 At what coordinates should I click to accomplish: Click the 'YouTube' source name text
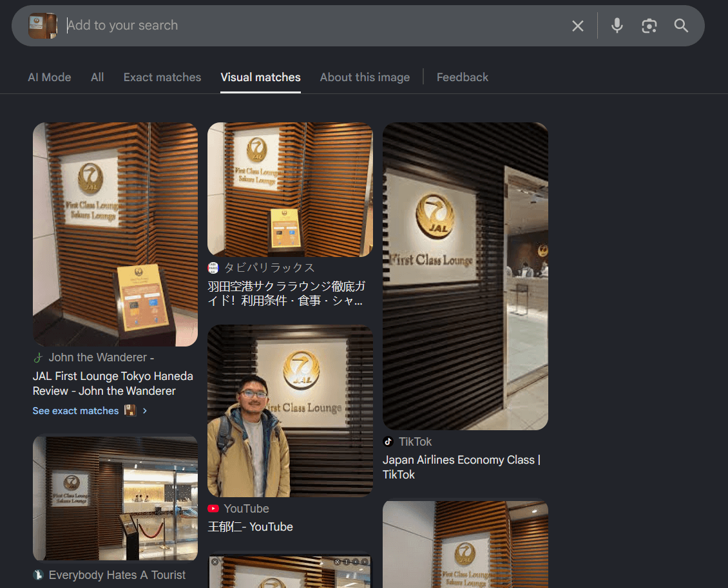pos(246,509)
